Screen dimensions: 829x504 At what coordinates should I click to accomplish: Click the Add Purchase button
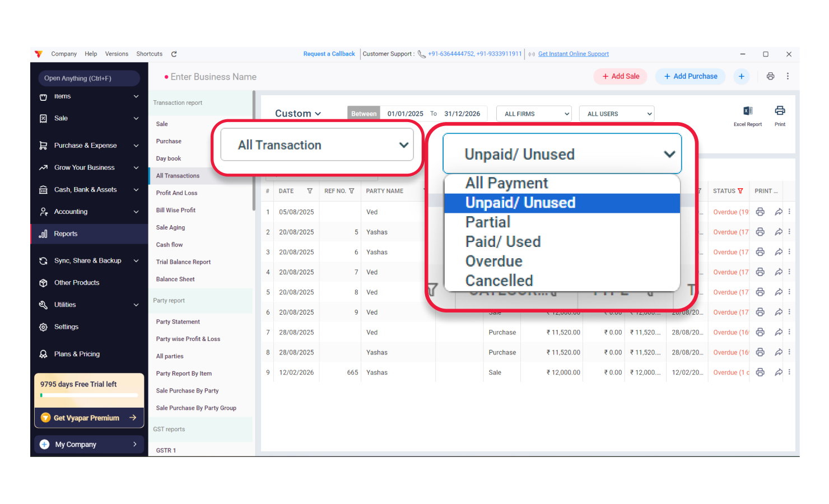[690, 76]
